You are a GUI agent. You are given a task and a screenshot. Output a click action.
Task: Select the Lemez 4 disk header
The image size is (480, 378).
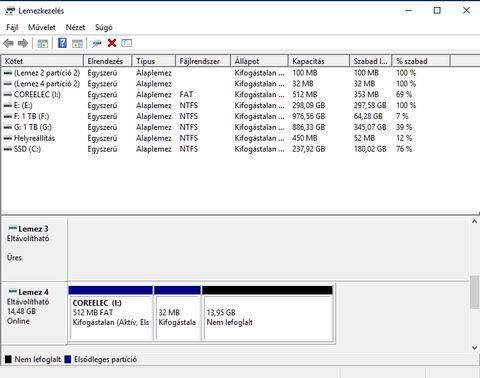(34, 313)
